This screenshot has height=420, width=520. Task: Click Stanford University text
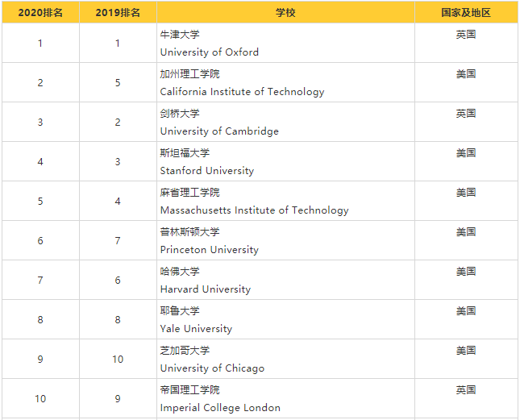207,171
